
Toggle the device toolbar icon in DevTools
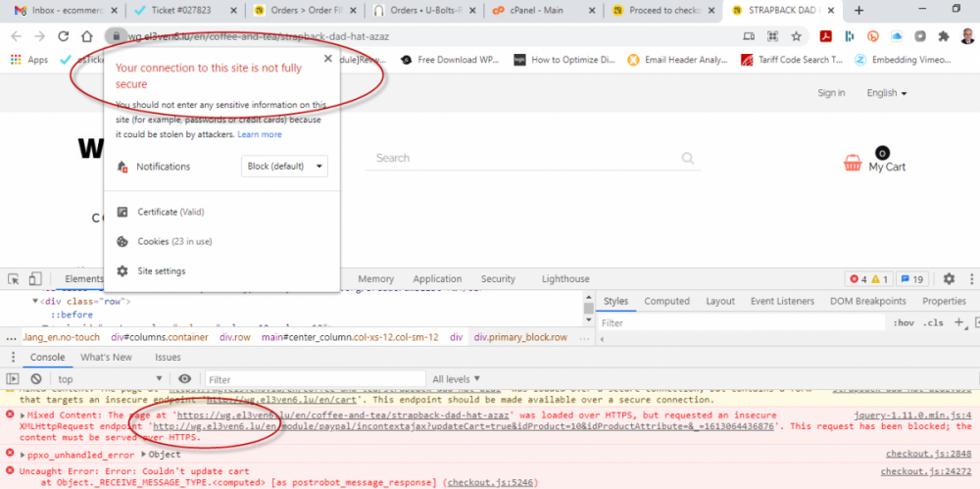(x=35, y=279)
